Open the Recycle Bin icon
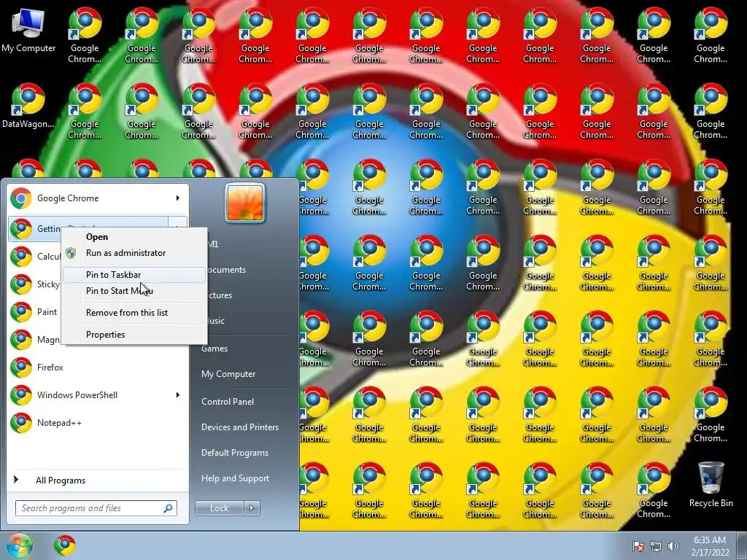This screenshot has height=560, width=747. point(711,485)
